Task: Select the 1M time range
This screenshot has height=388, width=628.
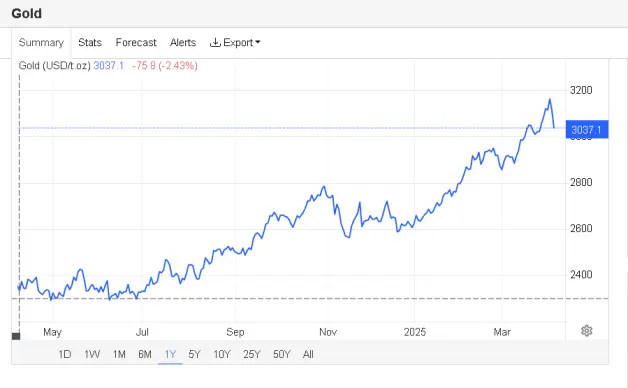Action: click(119, 354)
